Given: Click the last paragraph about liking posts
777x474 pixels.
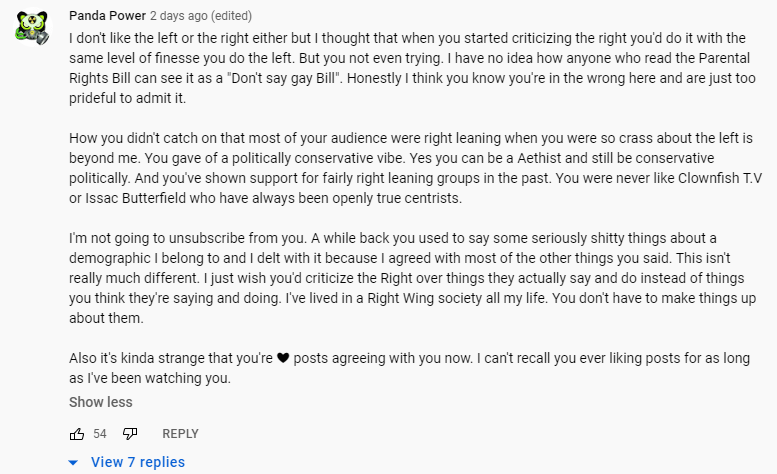Looking at the screenshot, I should tap(409, 368).
